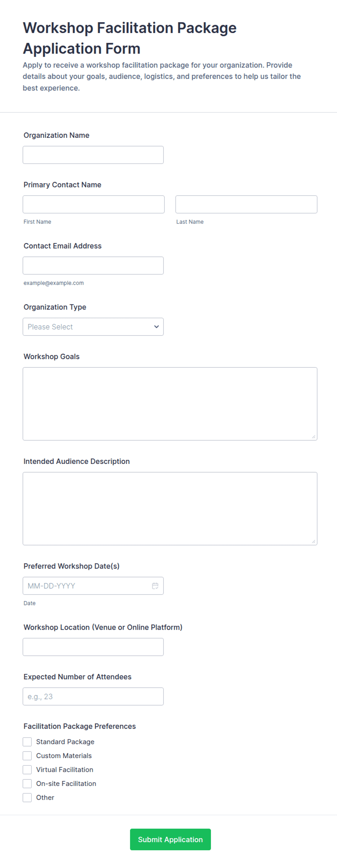Click the Last Name input box
This screenshot has height=868, width=337.
point(246,204)
